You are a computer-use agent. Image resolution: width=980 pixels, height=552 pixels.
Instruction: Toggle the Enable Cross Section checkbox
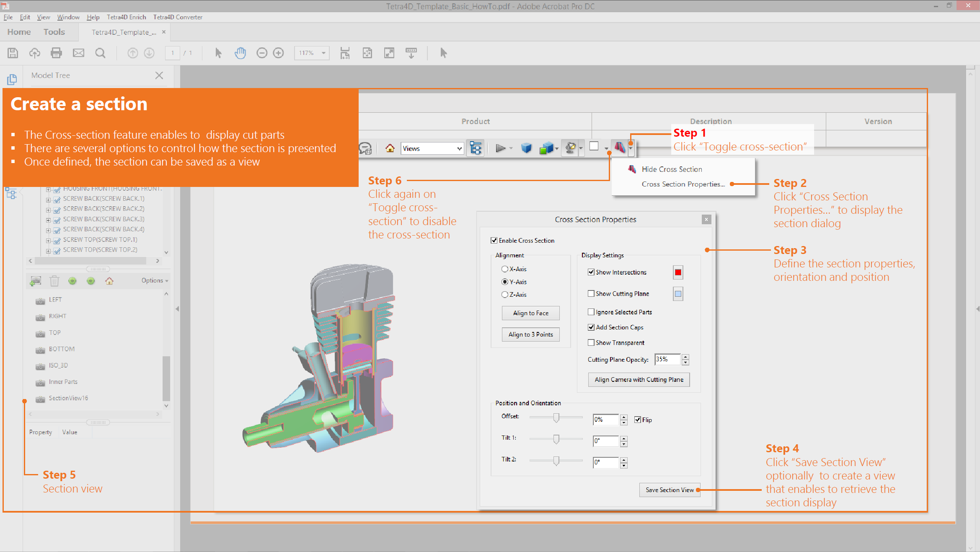[494, 241]
